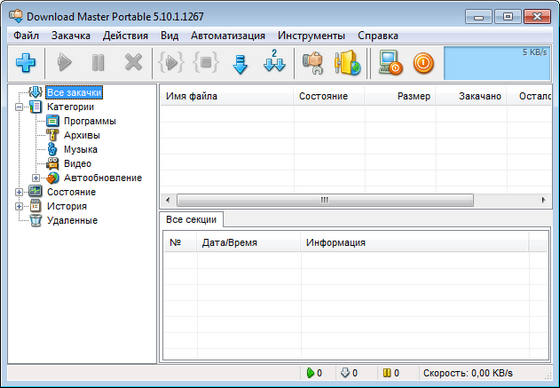Select the Все секции tab
Image resolution: width=560 pixels, height=388 pixels.
coord(191,219)
